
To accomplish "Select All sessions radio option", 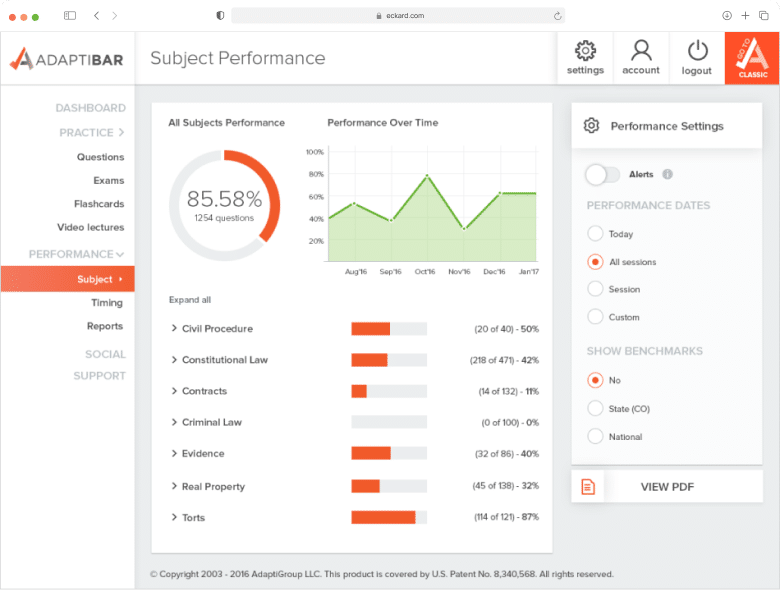I will [595, 262].
